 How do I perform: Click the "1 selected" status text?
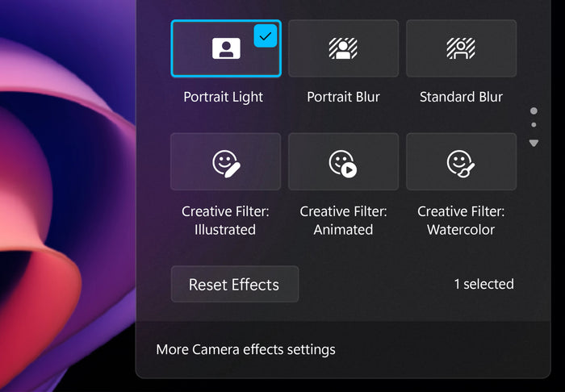pos(483,284)
